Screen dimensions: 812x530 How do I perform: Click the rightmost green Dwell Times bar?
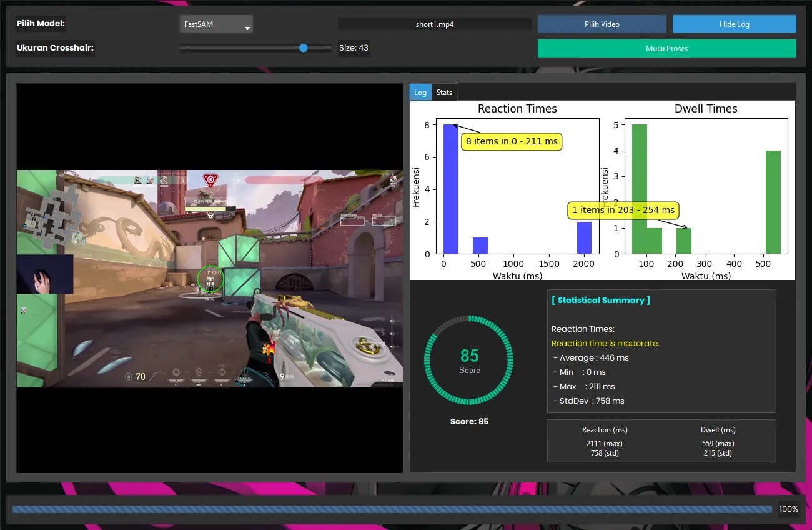[x=773, y=202]
